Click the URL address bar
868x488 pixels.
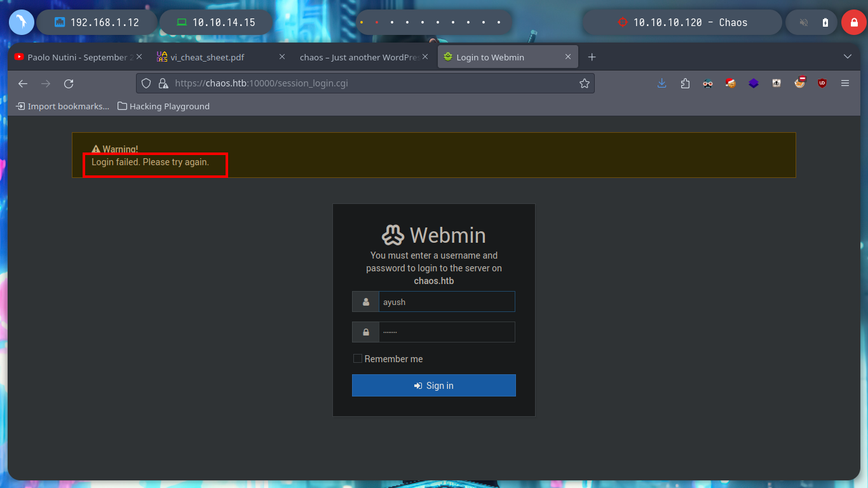(x=365, y=83)
